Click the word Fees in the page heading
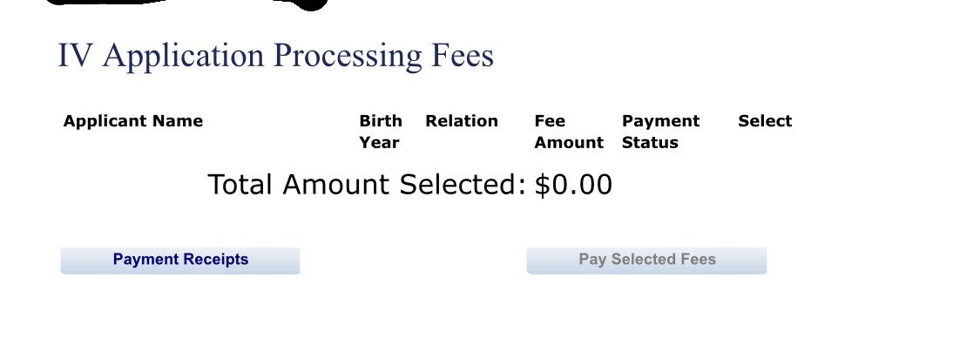The height and width of the screenshot is (353, 980). pyautogui.click(x=463, y=56)
